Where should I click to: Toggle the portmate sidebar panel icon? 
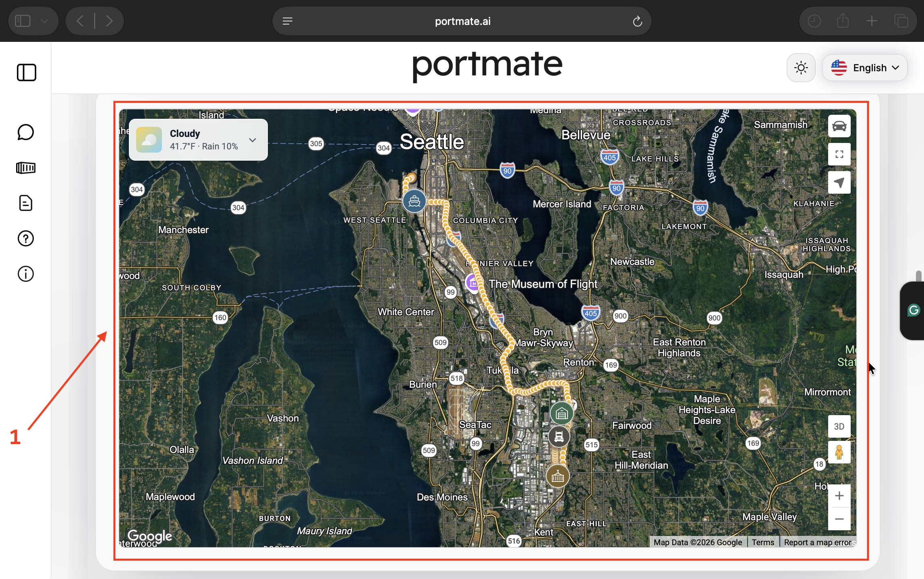pos(26,72)
